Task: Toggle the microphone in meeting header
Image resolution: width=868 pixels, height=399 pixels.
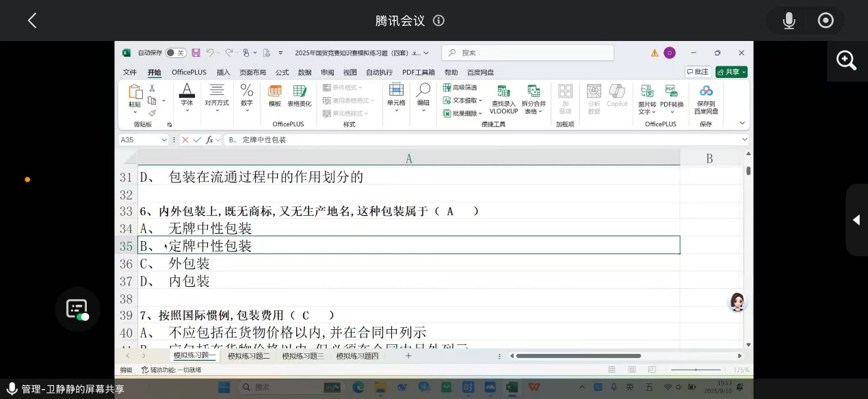Action: tap(789, 20)
